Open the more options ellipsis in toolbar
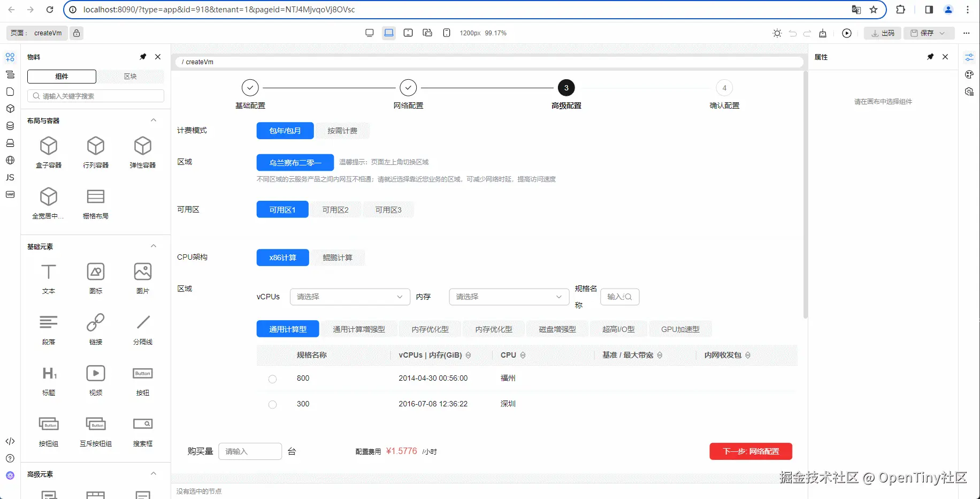Image resolution: width=980 pixels, height=499 pixels. (x=967, y=33)
